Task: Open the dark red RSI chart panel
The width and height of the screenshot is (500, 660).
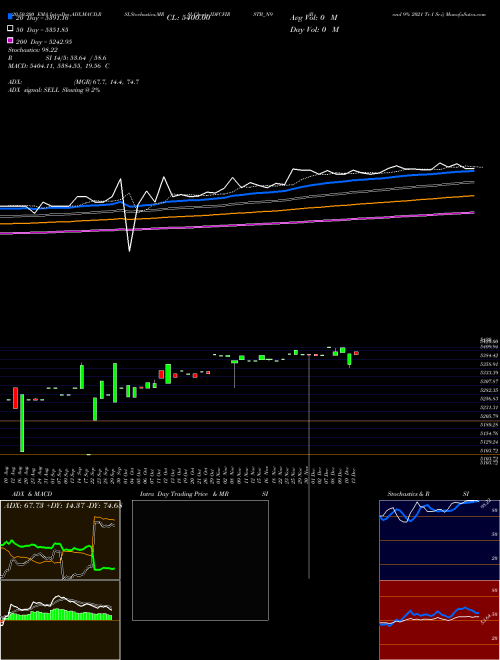Action: tap(439, 620)
